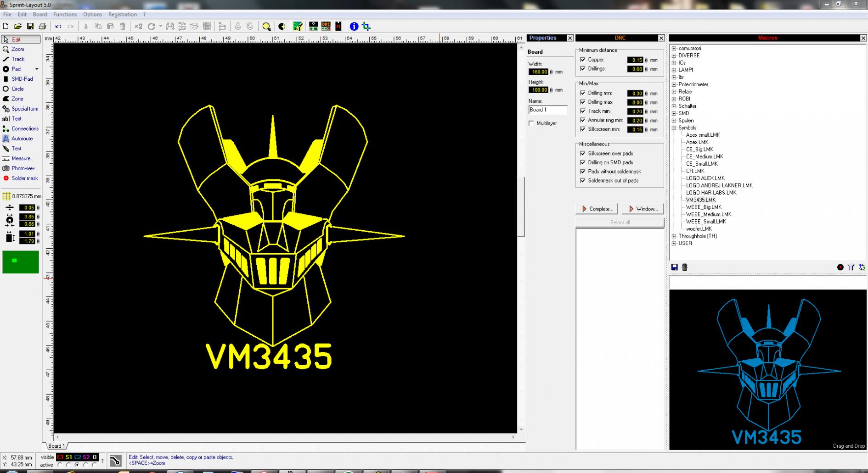
Task: Click the crosshair scanned copy toolbar icon
Action: click(366, 26)
